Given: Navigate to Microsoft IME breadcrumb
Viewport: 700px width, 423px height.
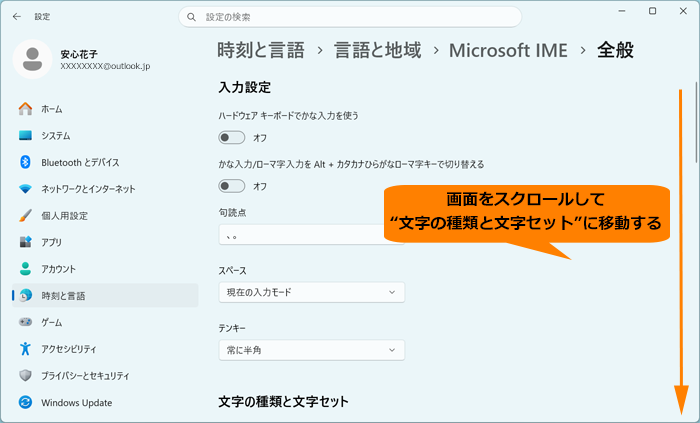Looking at the screenshot, I should coord(508,50).
